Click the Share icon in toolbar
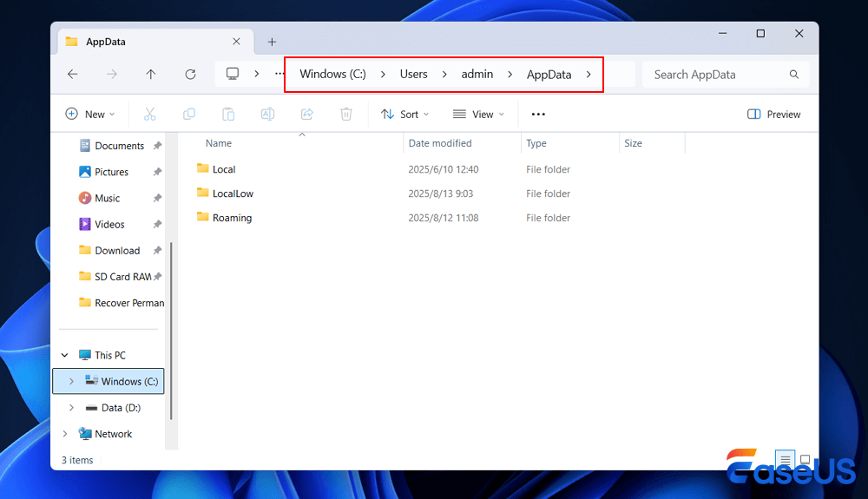This screenshot has height=499, width=868. point(306,114)
